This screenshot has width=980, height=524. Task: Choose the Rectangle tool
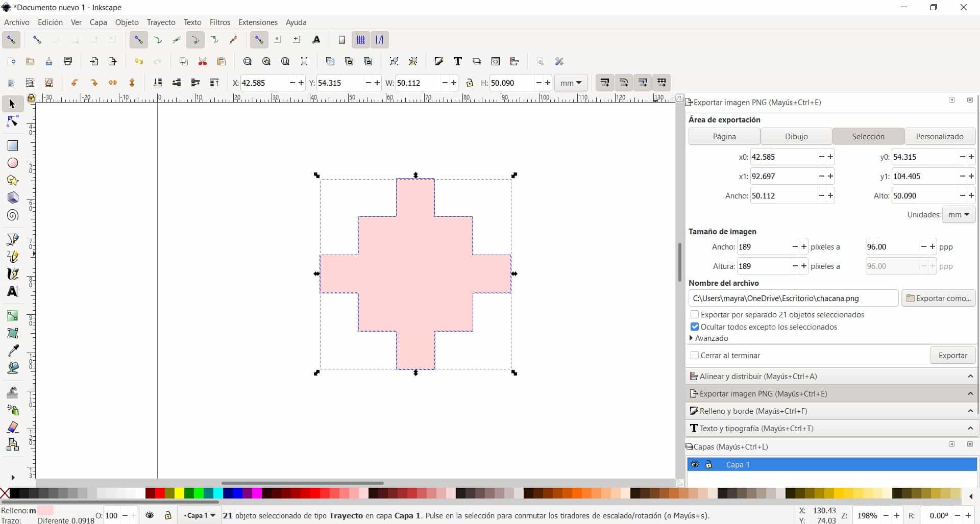(x=12, y=145)
